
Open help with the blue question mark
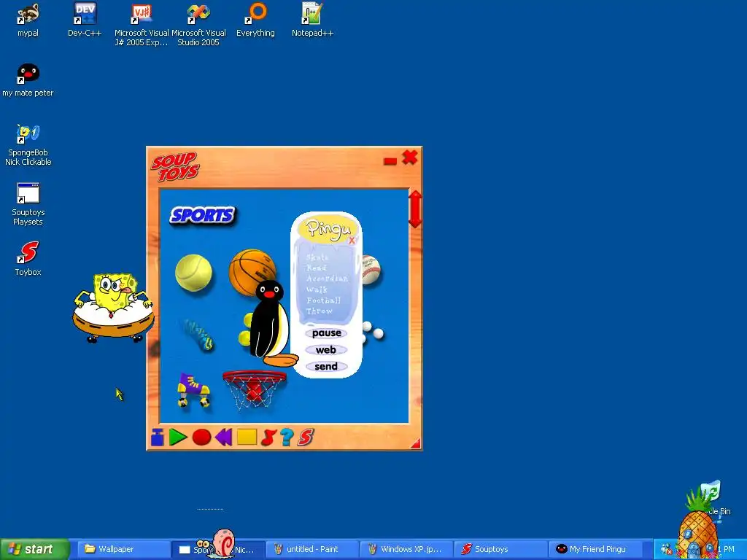pyautogui.click(x=287, y=437)
